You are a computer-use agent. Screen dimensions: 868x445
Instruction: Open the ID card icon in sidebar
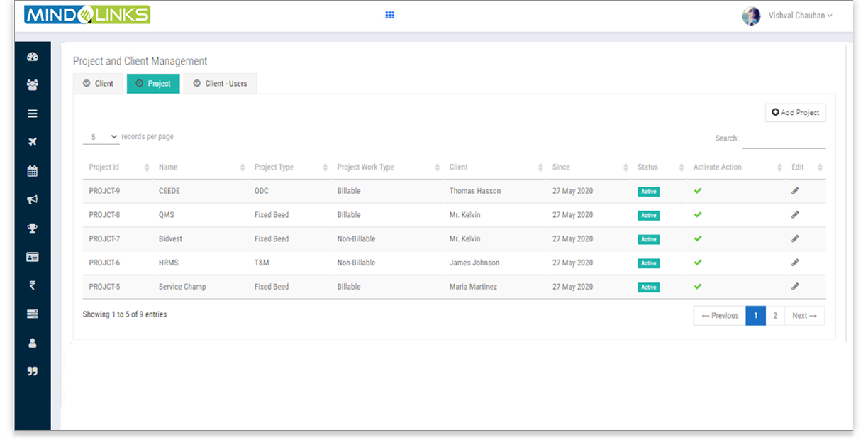tap(32, 257)
